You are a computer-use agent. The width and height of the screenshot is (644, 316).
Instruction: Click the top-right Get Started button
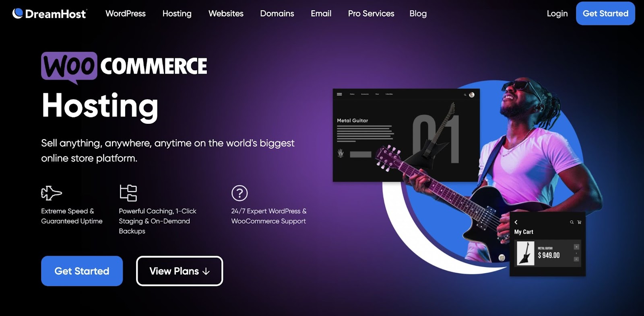click(605, 13)
